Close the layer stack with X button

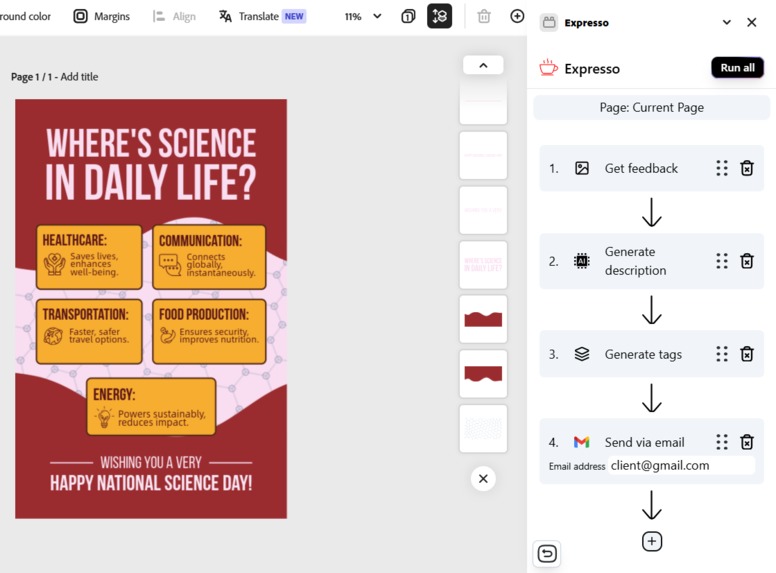point(483,478)
